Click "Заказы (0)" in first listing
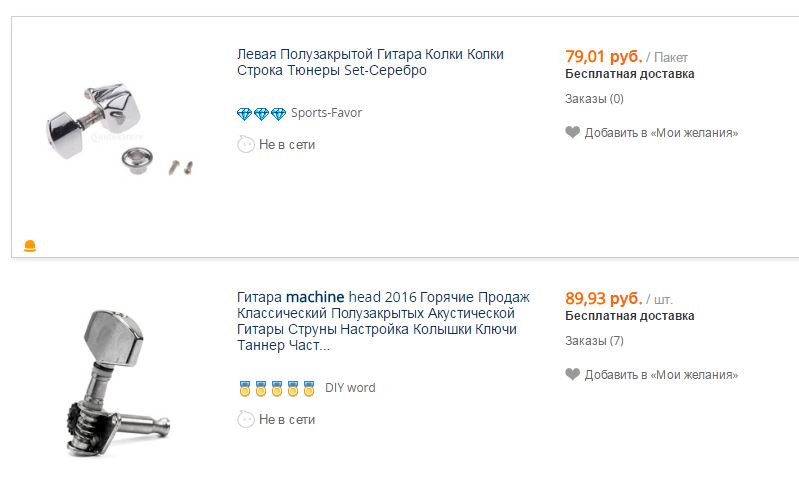 click(594, 98)
